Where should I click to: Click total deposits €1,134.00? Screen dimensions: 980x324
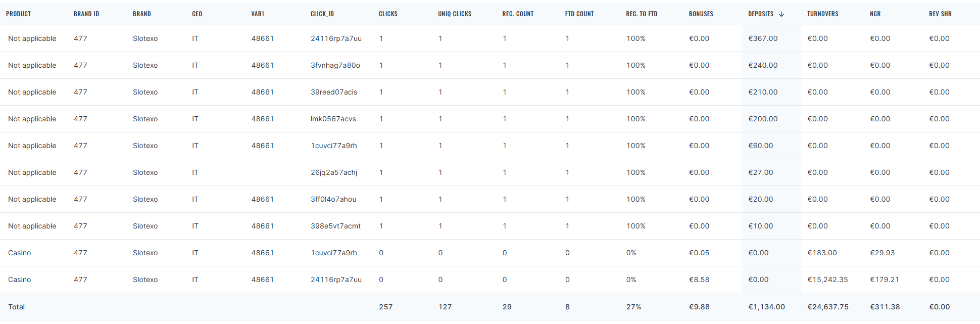click(x=767, y=307)
